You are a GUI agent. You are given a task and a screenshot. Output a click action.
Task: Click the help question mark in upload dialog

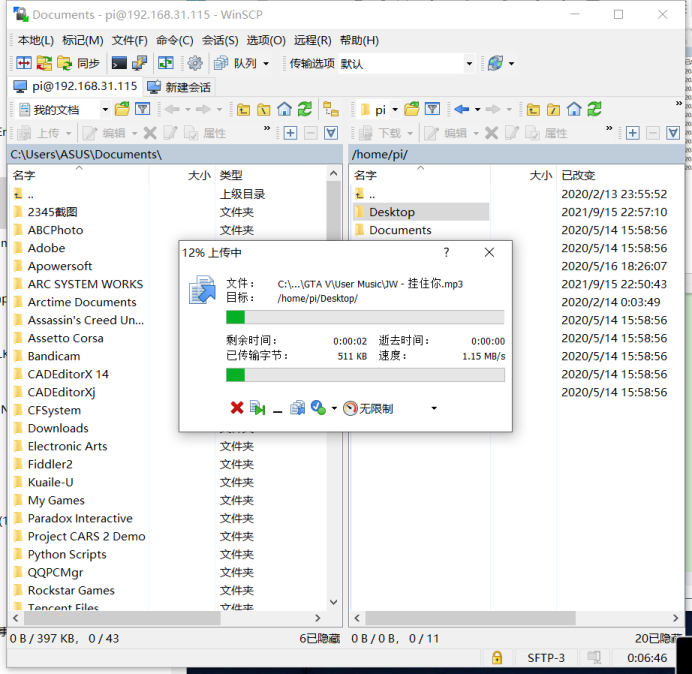tap(446, 252)
